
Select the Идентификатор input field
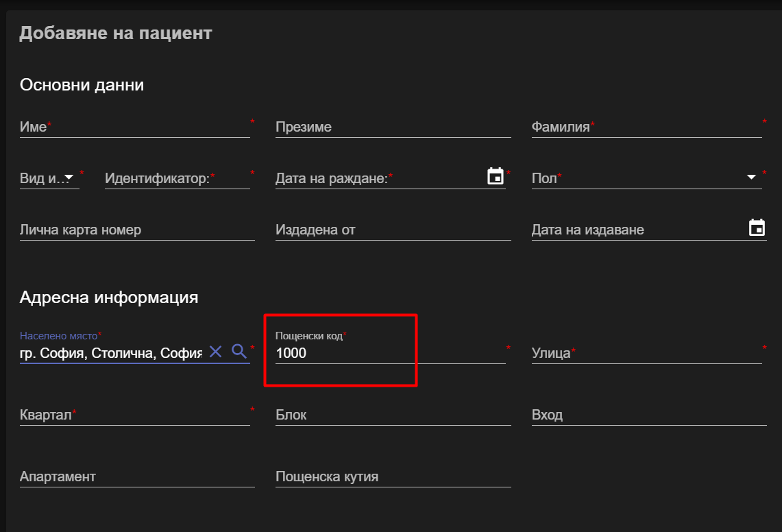pyautogui.click(x=177, y=178)
